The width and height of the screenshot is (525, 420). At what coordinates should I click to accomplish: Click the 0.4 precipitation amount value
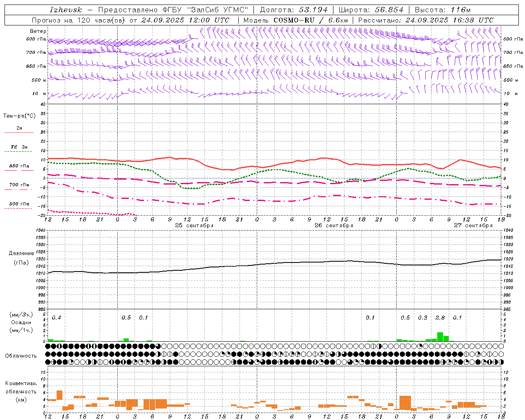click(x=57, y=318)
